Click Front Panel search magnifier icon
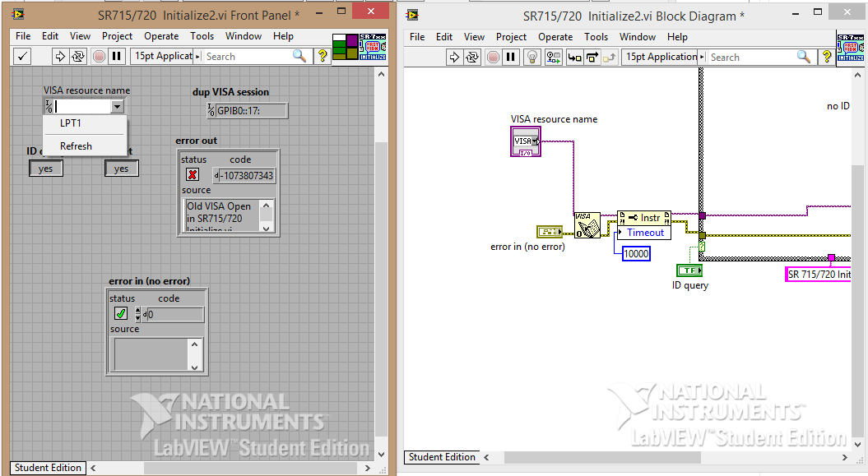Image resolution: width=868 pixels, height=476 pixels. [299, 56]
